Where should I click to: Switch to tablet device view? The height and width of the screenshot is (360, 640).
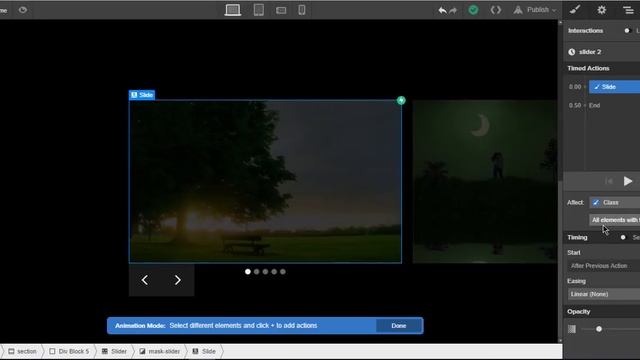259,10
